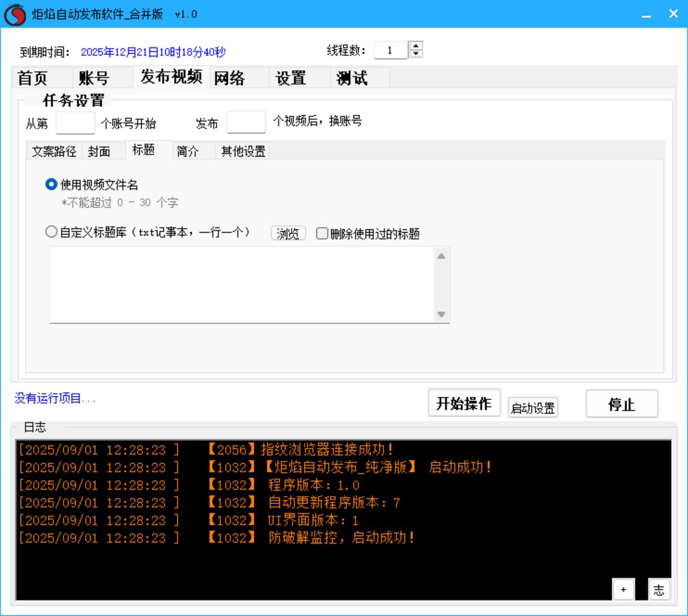This screenshot has width=688, height=616.
Task: Click the *不能超过 0 - 30 个字 hint
Action: coord(120,202)
